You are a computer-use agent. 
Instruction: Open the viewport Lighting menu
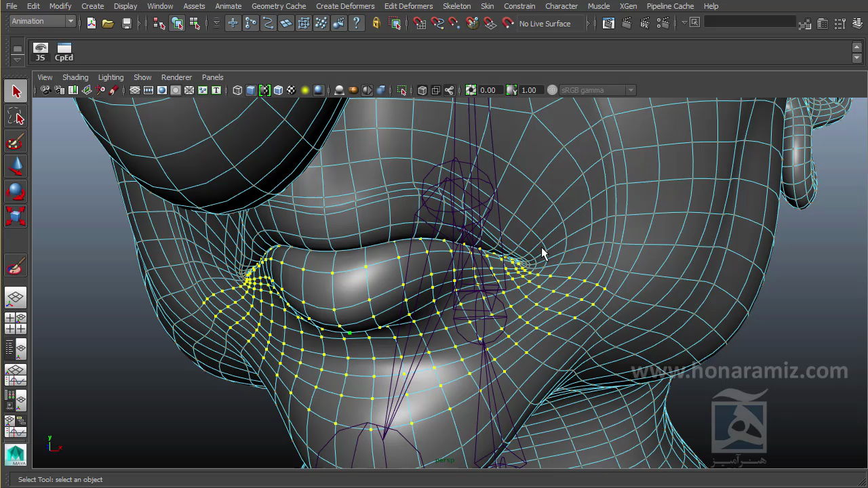(111, 77)
